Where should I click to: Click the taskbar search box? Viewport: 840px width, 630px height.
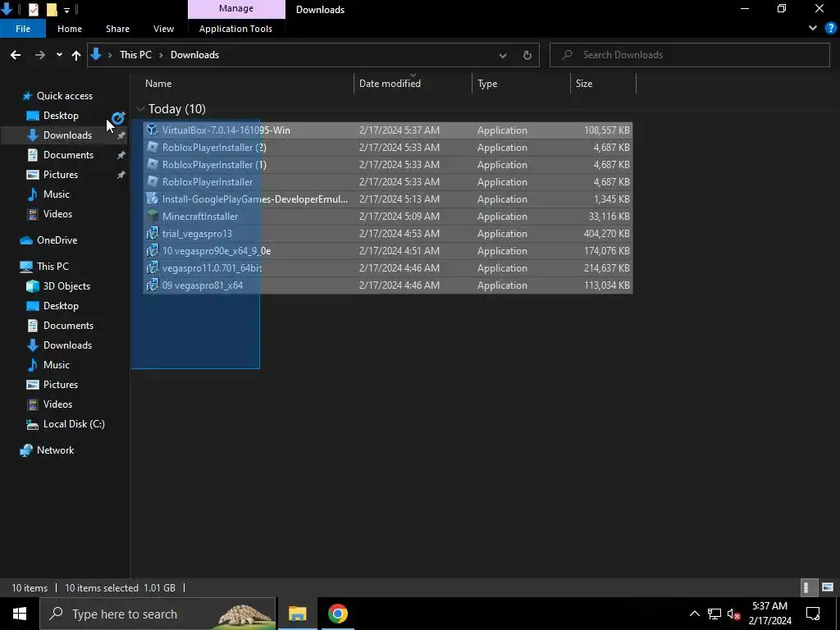[158, 614]
